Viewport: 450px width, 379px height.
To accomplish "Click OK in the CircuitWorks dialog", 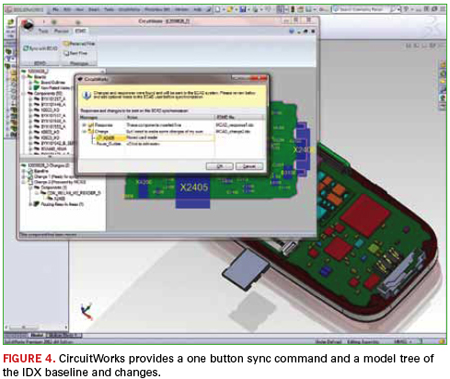I will 219,166.
